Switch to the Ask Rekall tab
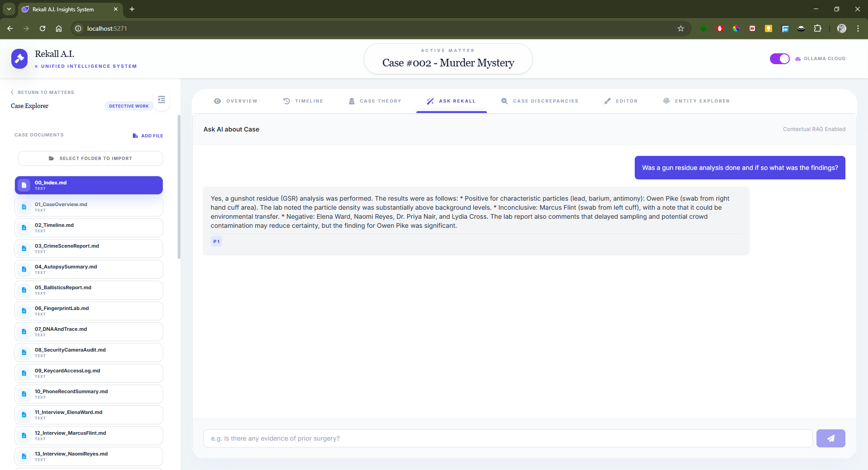The height and width of the screenshot is (470, 868). (451, 101)
